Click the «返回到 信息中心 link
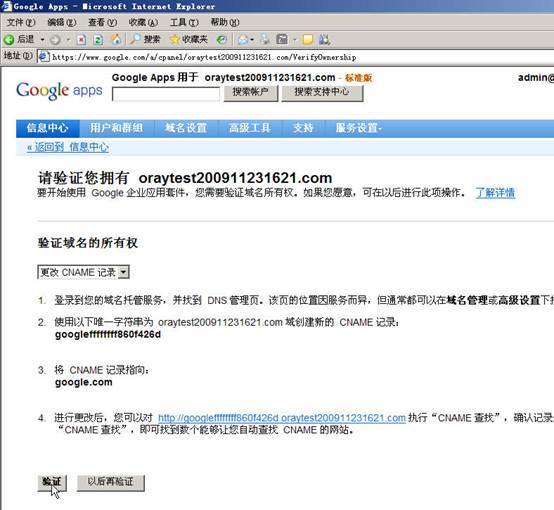This screenshot has width=554, height=510. point(68,147)
